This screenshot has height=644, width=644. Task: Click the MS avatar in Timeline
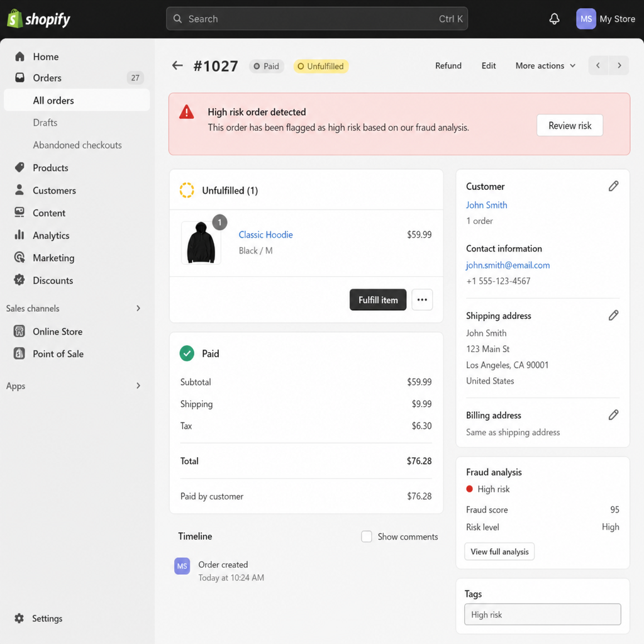click(x=182, y=566)
